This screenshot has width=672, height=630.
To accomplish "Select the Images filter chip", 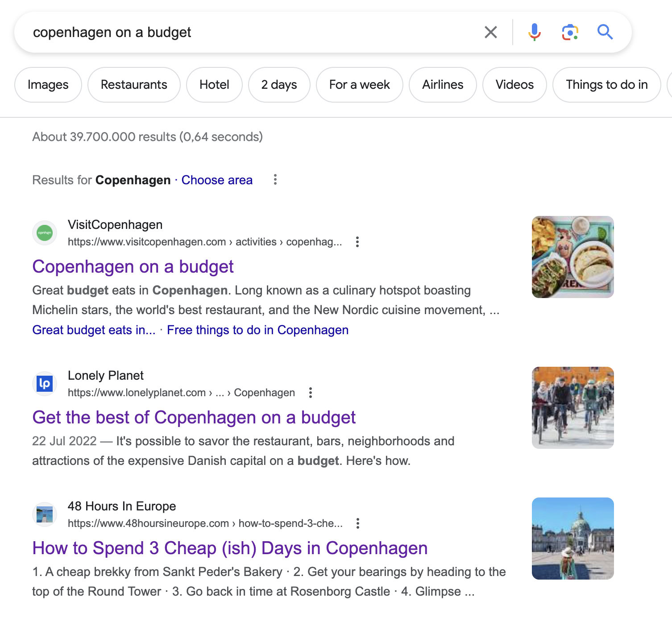I will pos(48,85).
